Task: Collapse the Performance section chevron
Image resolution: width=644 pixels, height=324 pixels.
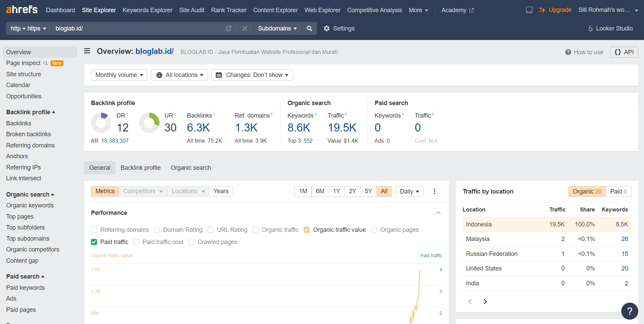Action: (438, 213)
